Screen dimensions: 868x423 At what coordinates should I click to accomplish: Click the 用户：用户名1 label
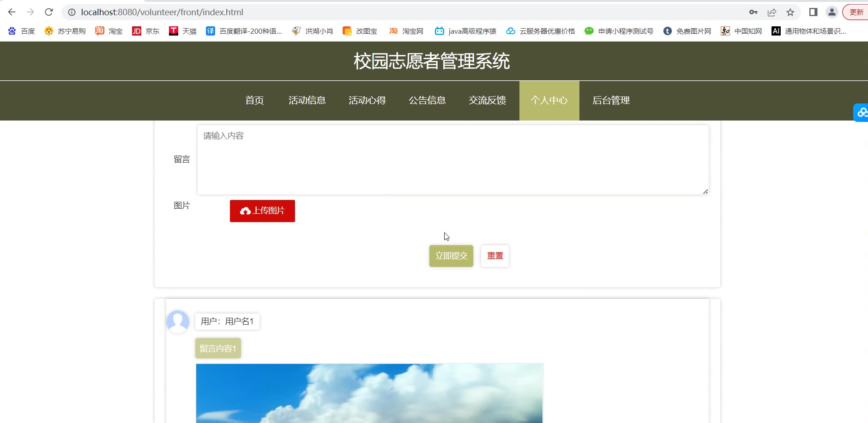(227, 321)
